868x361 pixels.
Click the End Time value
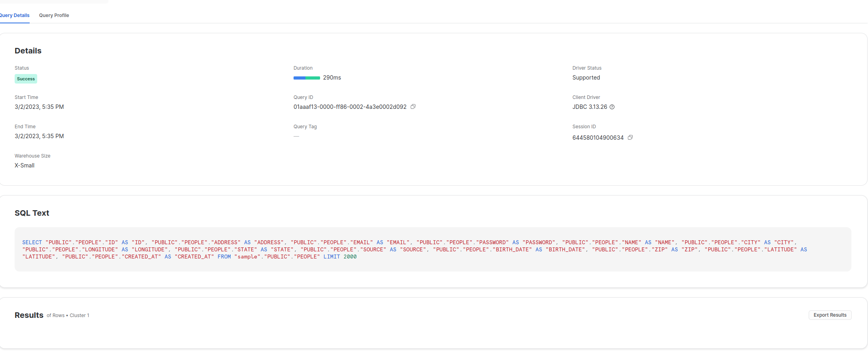click(x=39, y=136)
